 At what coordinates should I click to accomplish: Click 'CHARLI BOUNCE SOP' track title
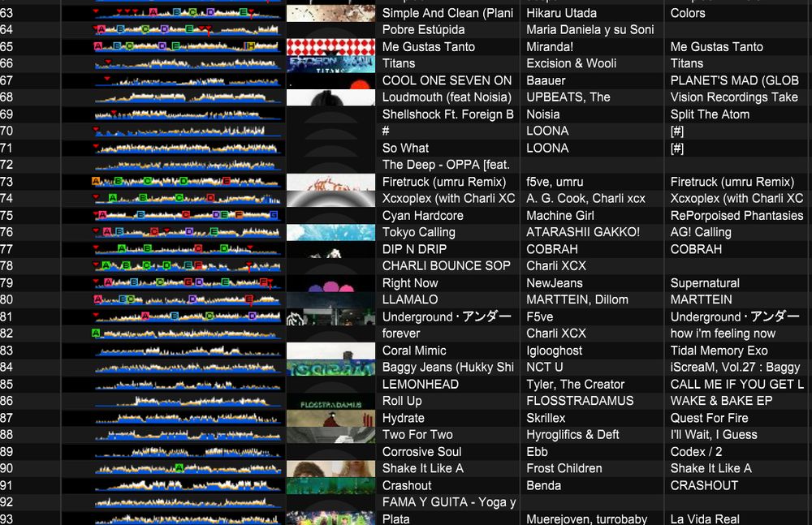[447, 265]
